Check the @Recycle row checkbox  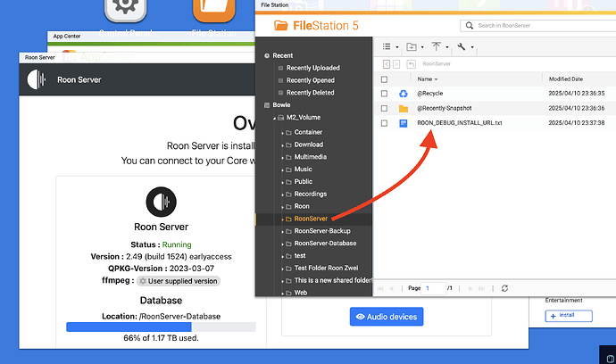[x=384, y=94]
